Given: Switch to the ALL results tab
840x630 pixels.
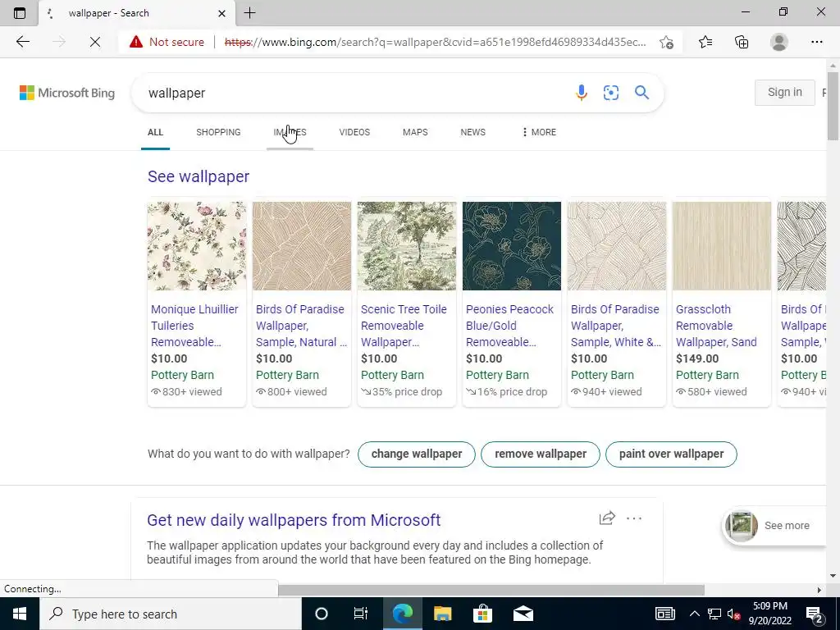Looking at the screenshot, I should coord(155,132).
